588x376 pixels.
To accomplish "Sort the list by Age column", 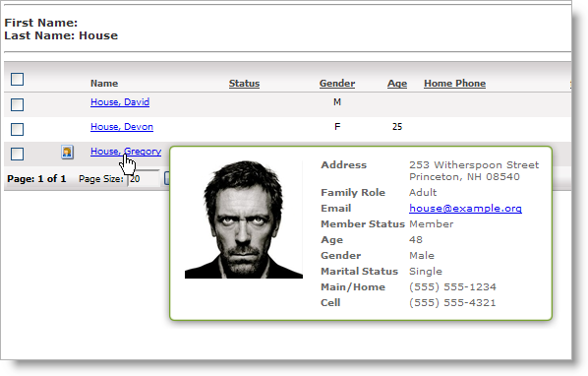I will (397, 84).
